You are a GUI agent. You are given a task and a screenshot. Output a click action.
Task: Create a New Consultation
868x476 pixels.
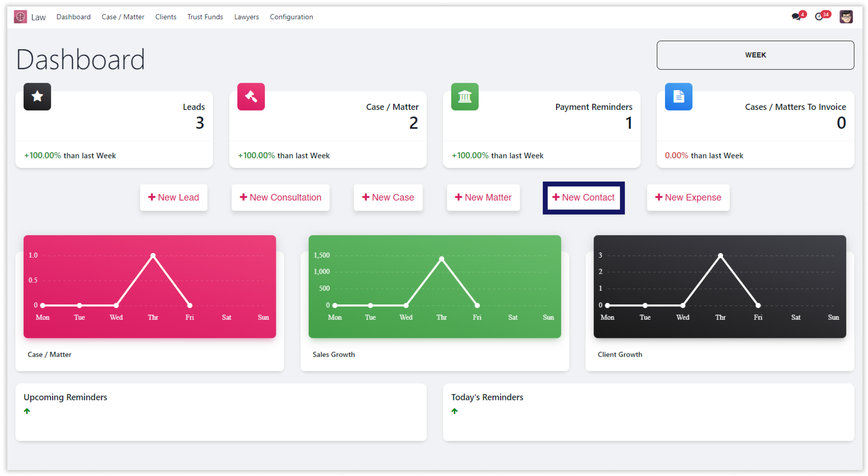pos(280,197)
